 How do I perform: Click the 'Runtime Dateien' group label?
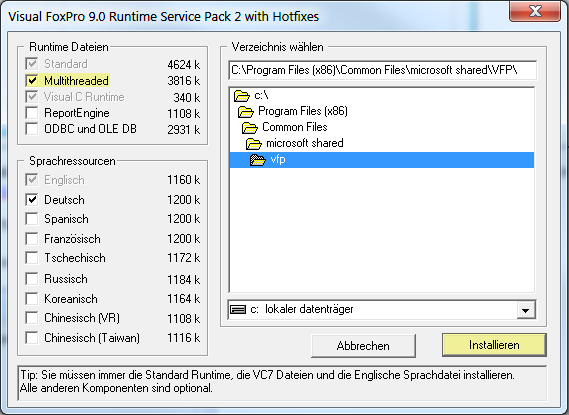(x=69, y=47)
